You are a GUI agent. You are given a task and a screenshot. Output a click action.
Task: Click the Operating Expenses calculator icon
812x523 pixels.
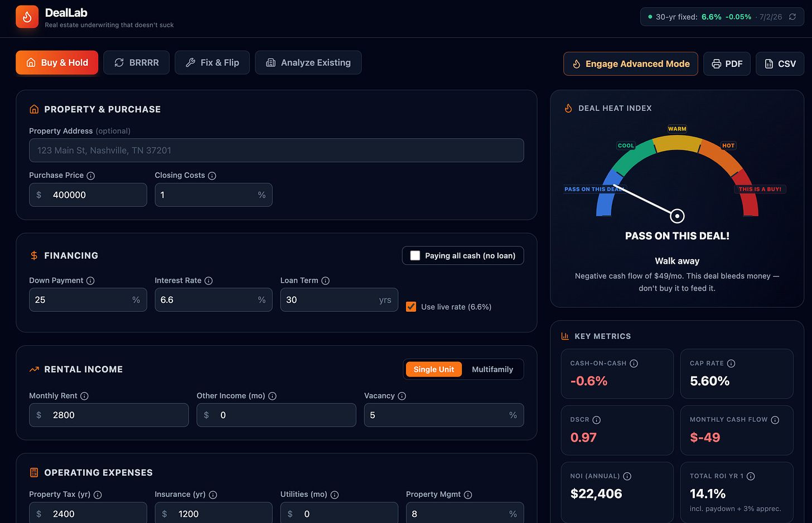coord(34,472)
